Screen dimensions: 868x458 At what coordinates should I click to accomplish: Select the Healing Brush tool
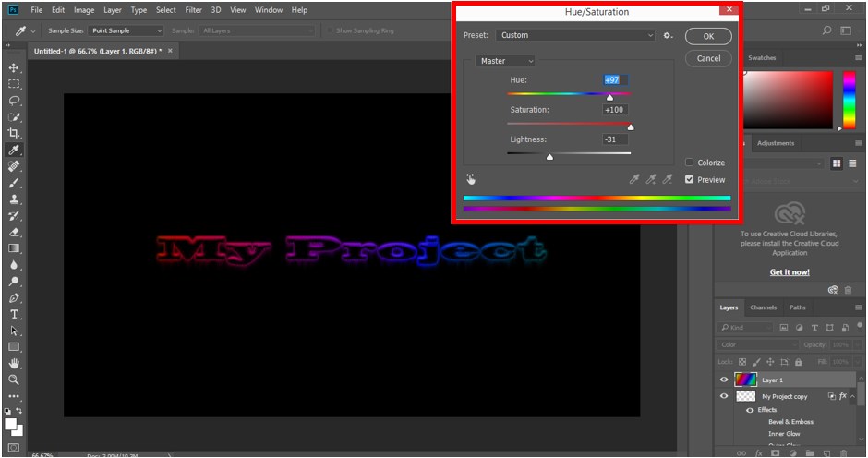(x=13, y=166)
